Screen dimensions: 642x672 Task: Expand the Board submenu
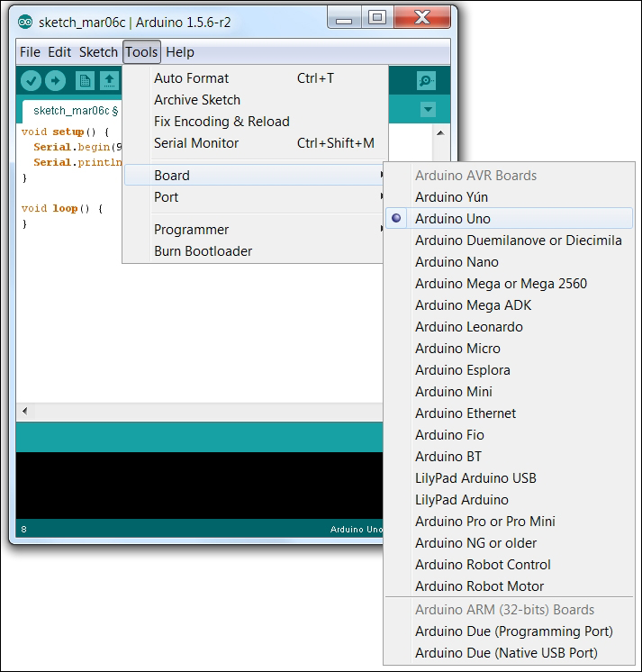point(254,176)
